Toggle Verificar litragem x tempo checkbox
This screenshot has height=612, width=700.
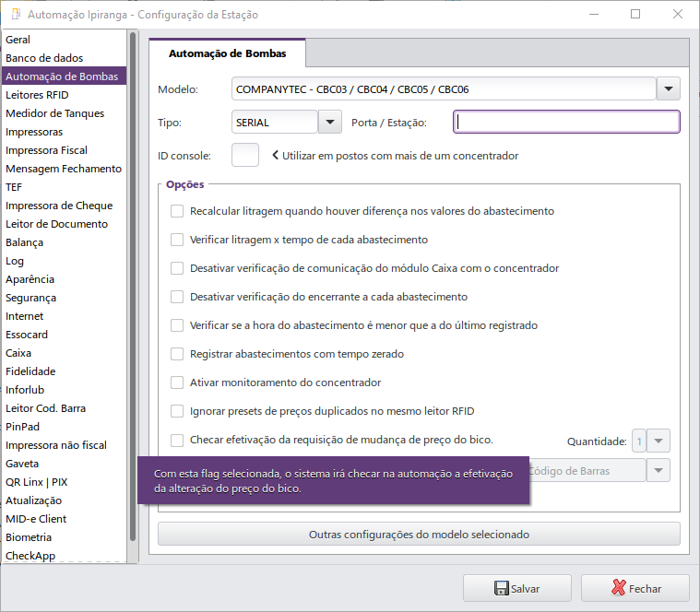coord(177,240)
